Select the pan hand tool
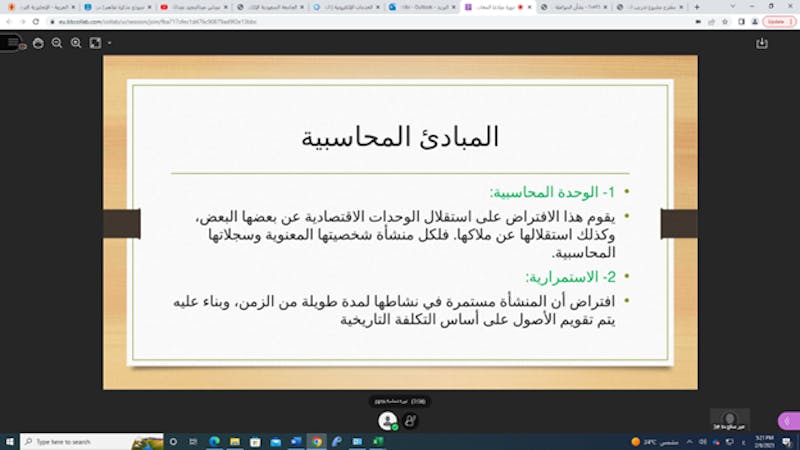The image size is (800, 450). tap(38, 43)
